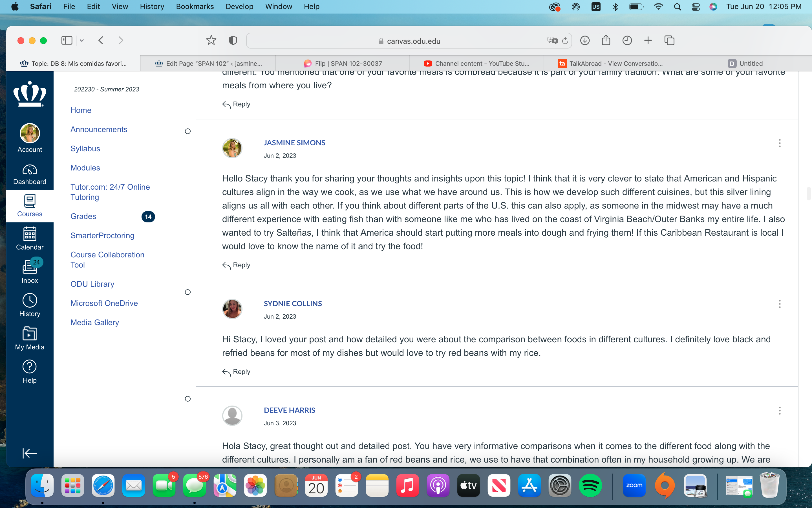Switch to the Untitled tab

pos(745,63)
